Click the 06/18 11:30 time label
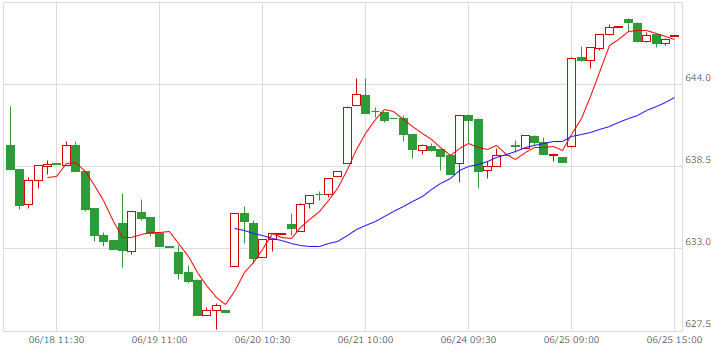The image size is (723, 363). tap(56, 340)
